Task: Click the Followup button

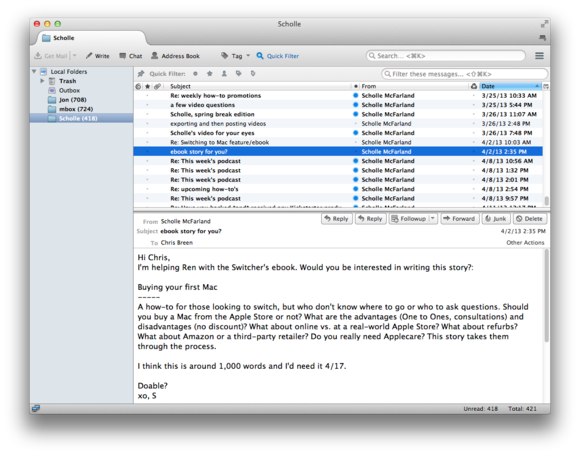Action: click(409, 219)
